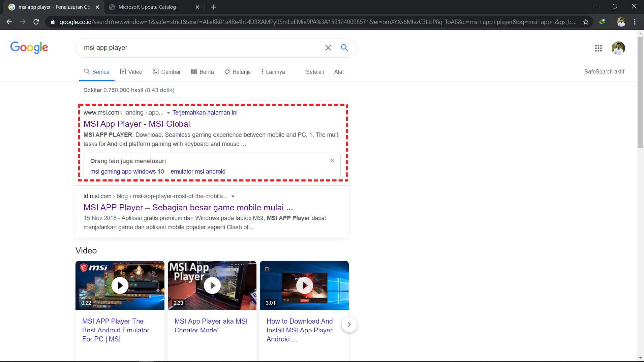This screenshot has width=644, height=362.
Task: Dismiss the 'Orang lain juga menelusuri' box
Action: pos(332,161)
